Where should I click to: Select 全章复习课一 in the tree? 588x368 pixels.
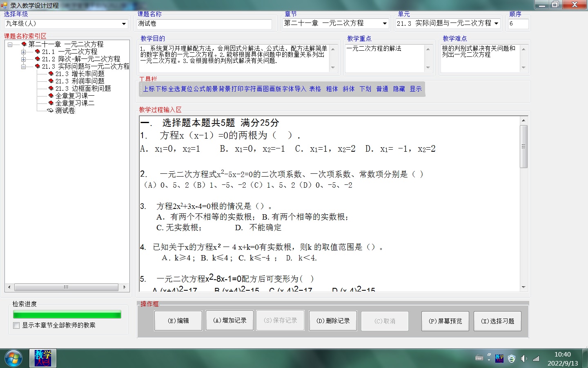point(75,96)
